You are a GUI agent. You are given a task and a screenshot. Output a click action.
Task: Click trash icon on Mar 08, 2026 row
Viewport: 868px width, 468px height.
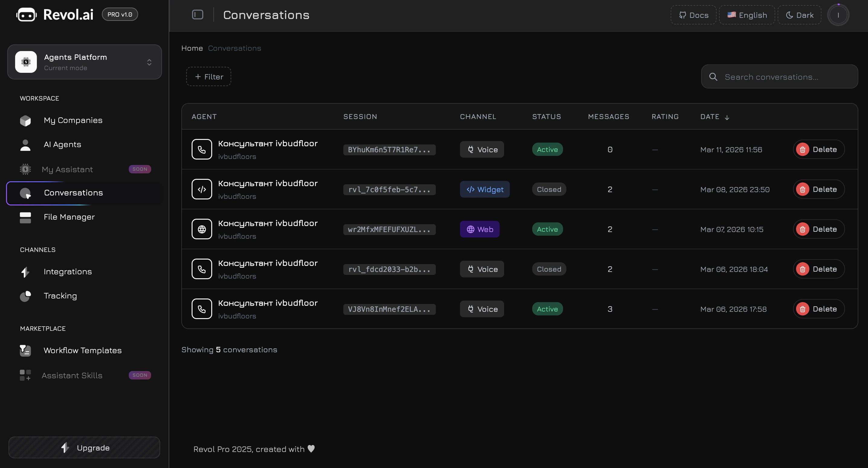click(x=803, y=189)
